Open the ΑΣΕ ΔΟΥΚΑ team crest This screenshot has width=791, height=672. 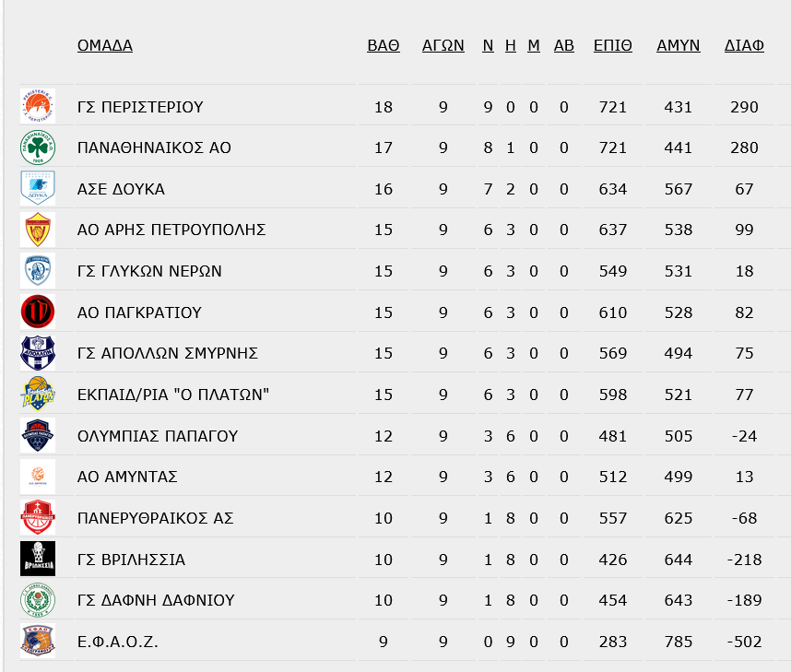pyautogui.click(x=38, y=189)
